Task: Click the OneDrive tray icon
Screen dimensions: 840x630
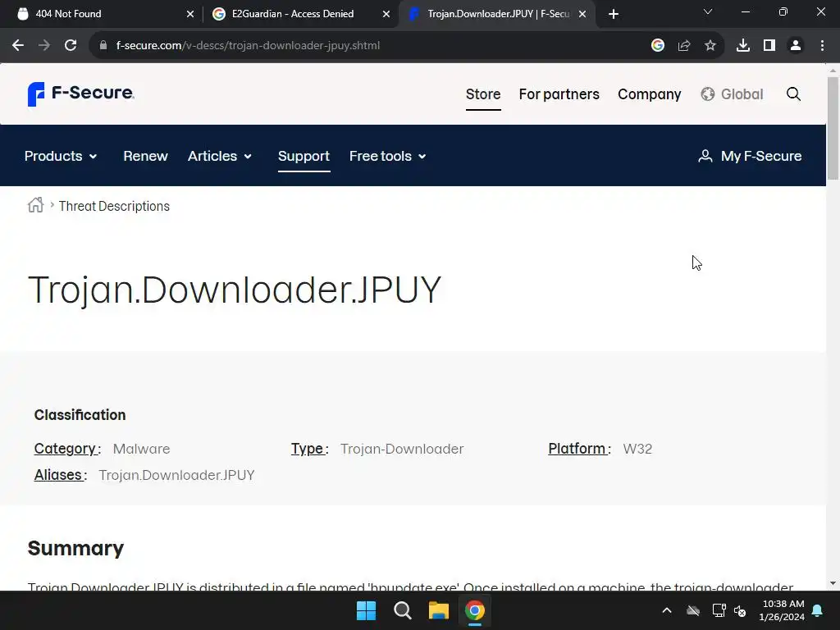Action: click(693, 610)
